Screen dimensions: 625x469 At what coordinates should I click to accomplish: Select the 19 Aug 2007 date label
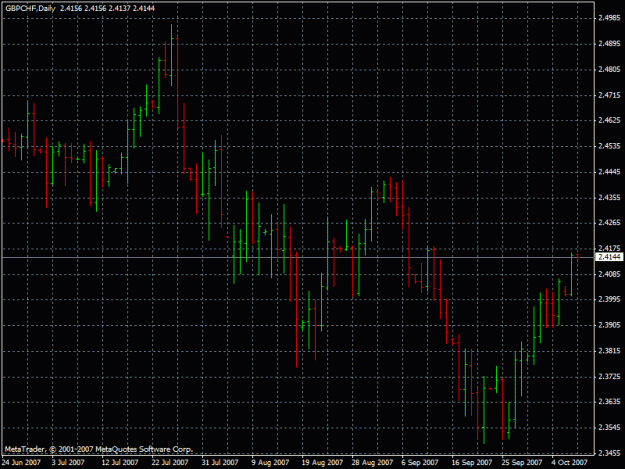tap(322, 462)
